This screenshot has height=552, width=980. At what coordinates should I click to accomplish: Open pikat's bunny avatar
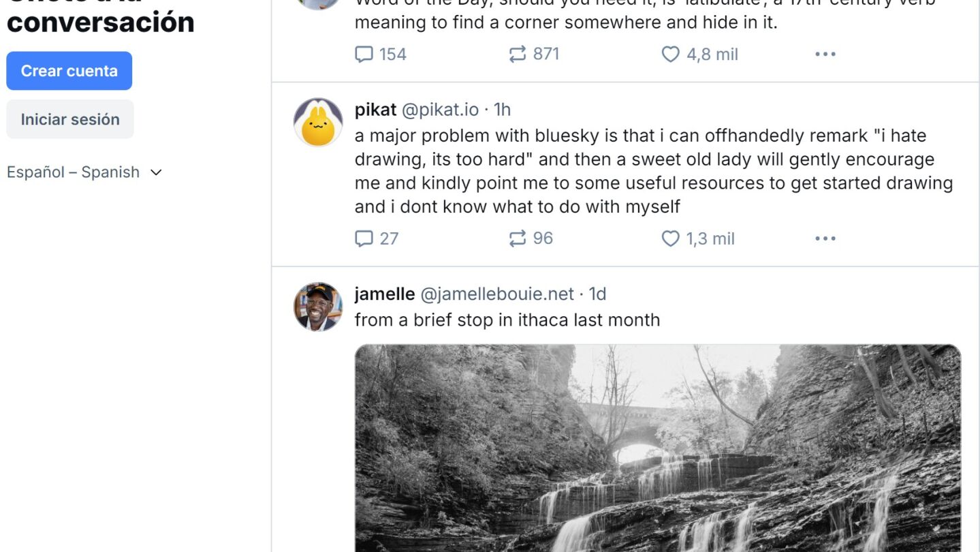(318, 123)
